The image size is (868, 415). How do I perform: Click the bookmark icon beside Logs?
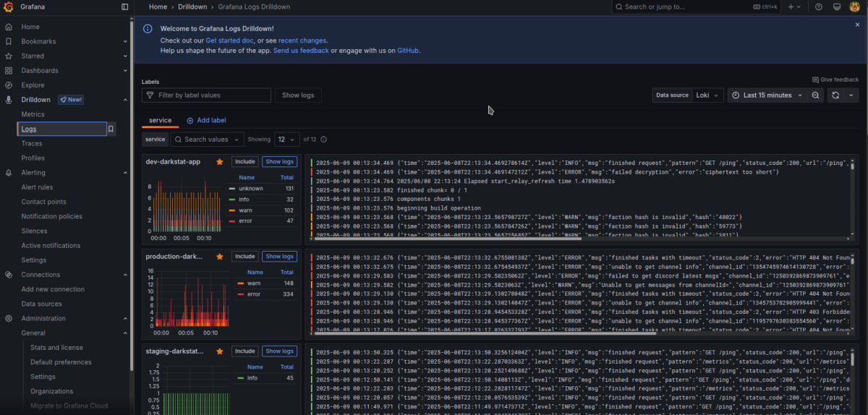[x=111, y=129]
